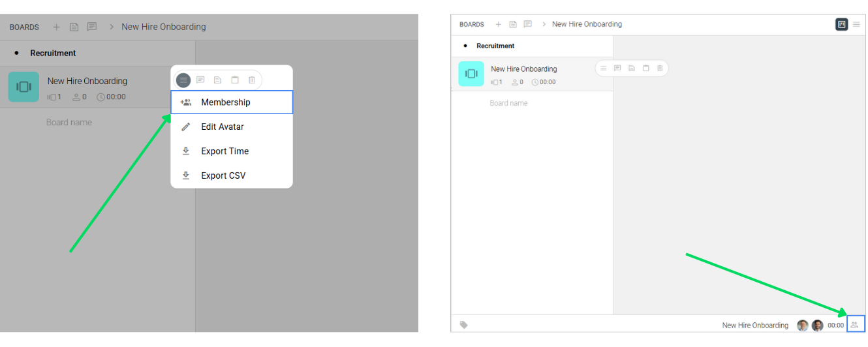Select Membership in the board context menu
Viewport: 868px width, 347px height.
[x=225, y=102]
